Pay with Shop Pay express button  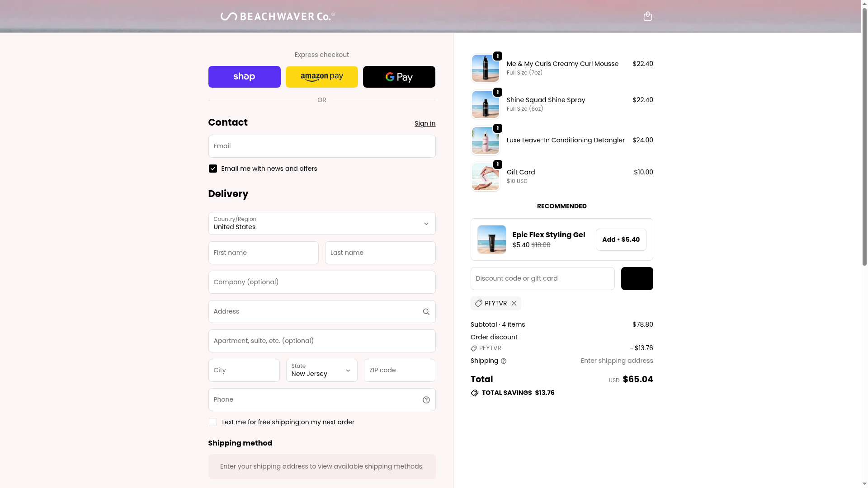pos(244,77)
